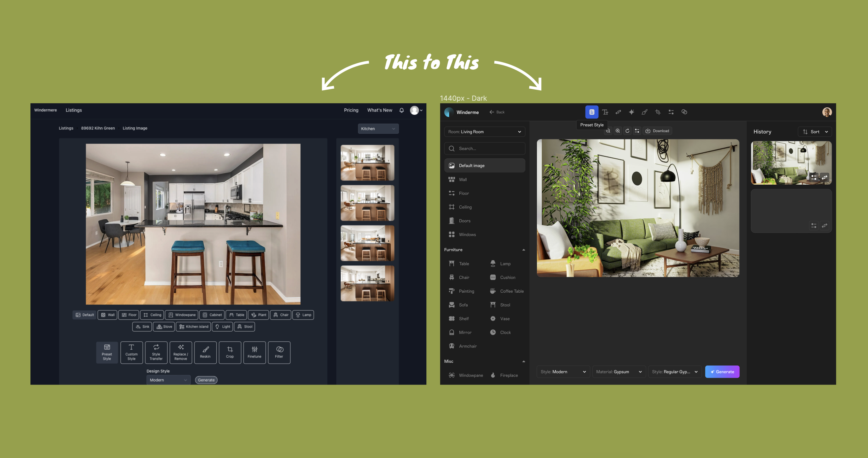Click the rotate refresh icon above image

click(x=628, y=131)
